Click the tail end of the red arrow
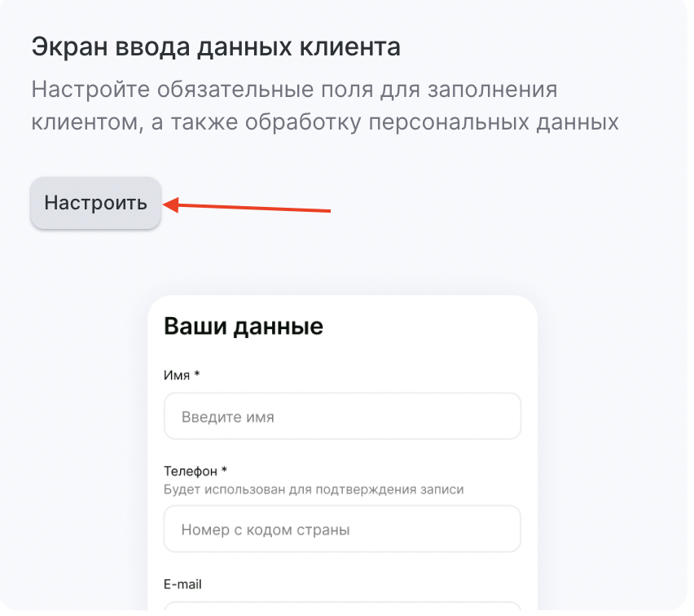This screenshot has height=616, width=694. (327, 211)
